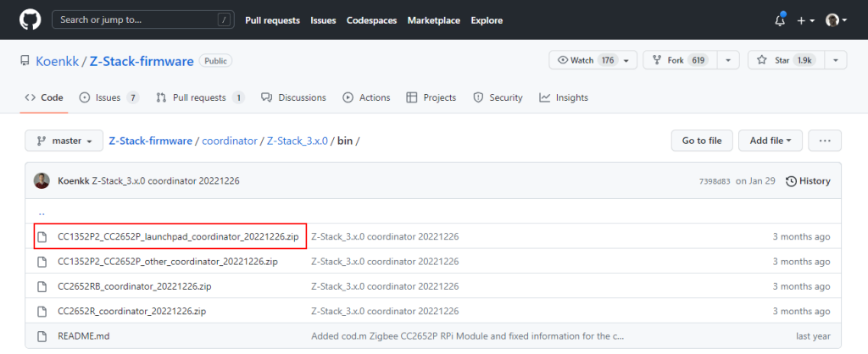Open the notifications bell
The height and width of the screenshot is (354, 868).
click(x=779, y=20)
